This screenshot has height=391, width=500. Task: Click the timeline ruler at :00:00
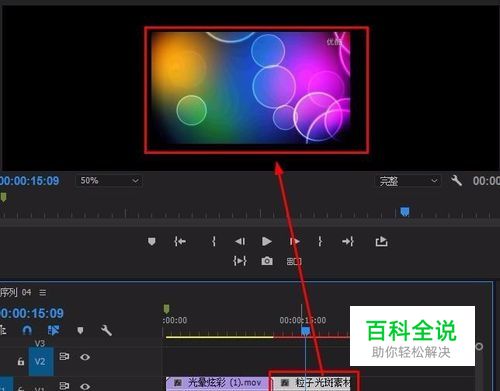click(175, 320)
